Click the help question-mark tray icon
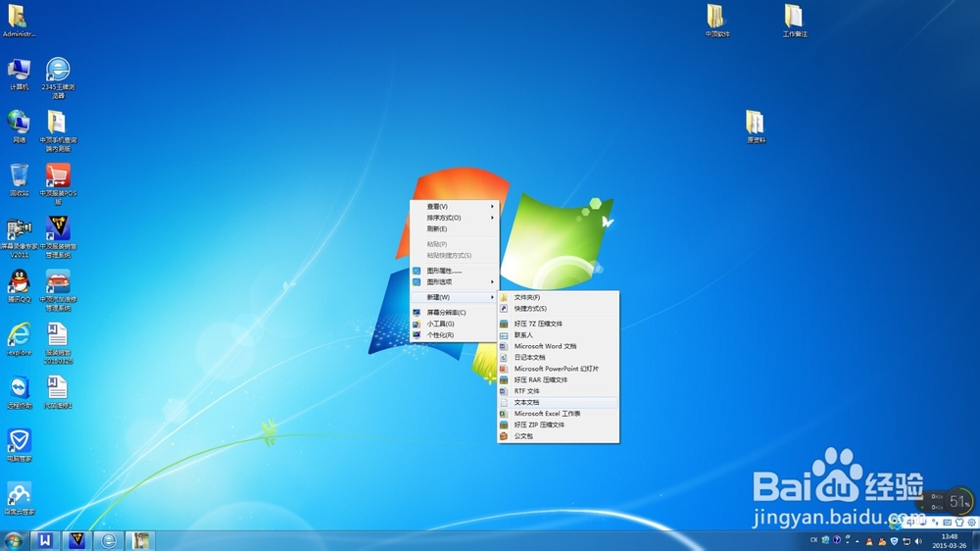980x551 pixels. [x=837, y=540]
